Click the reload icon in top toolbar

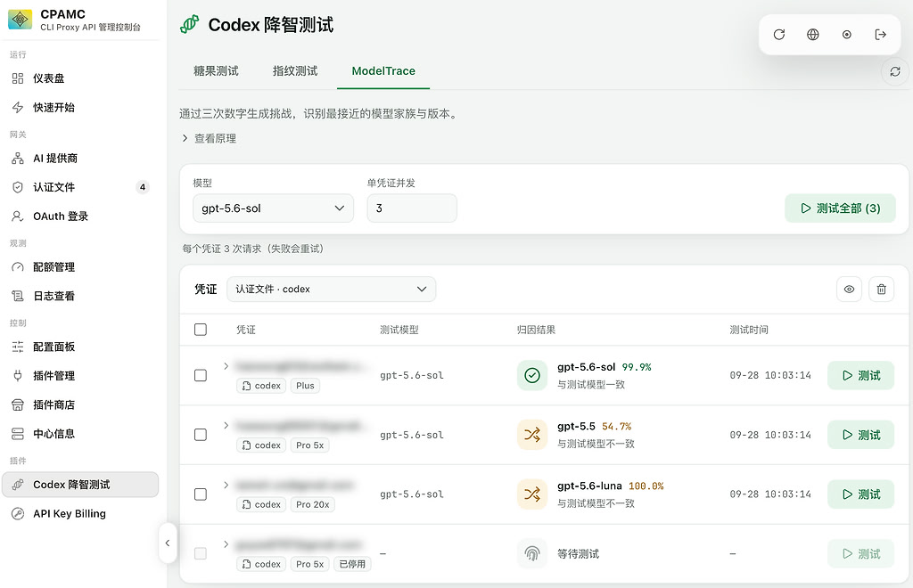[x=779, y=35]
